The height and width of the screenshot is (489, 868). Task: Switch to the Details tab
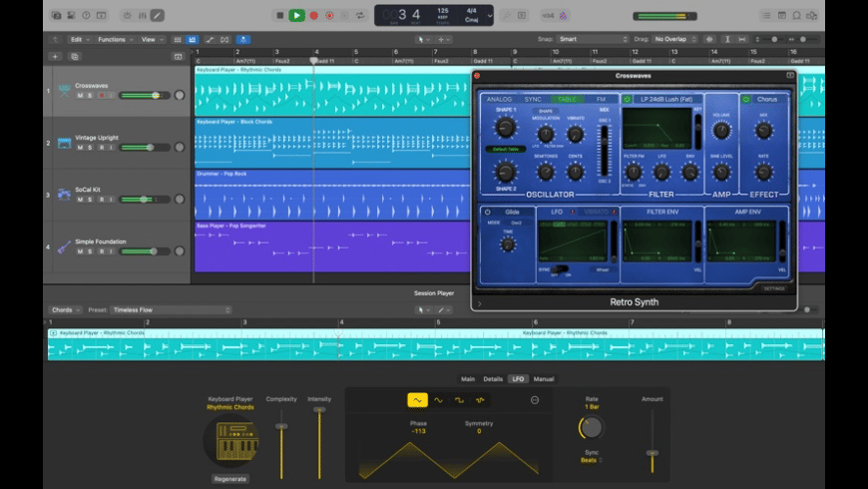point(493,379)
